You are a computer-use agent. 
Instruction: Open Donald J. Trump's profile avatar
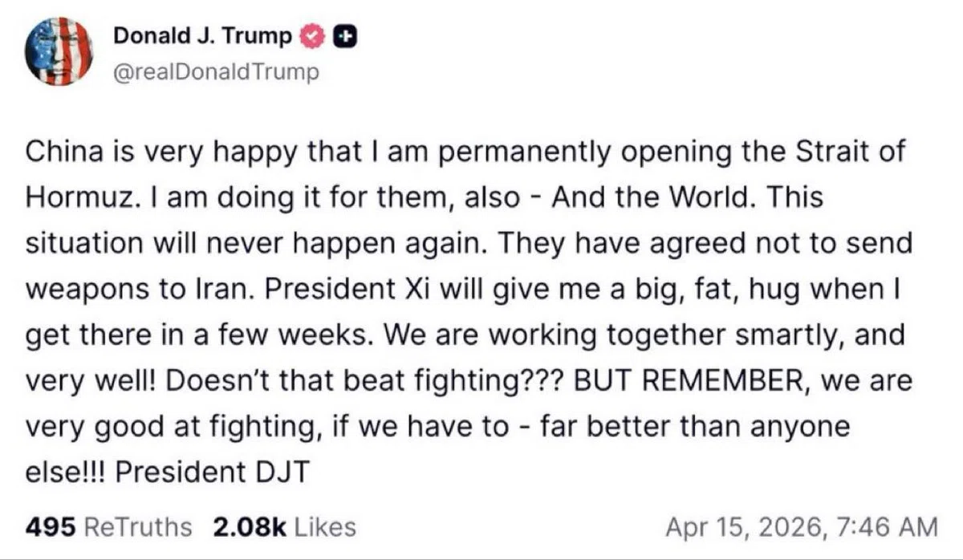(59, 51)
